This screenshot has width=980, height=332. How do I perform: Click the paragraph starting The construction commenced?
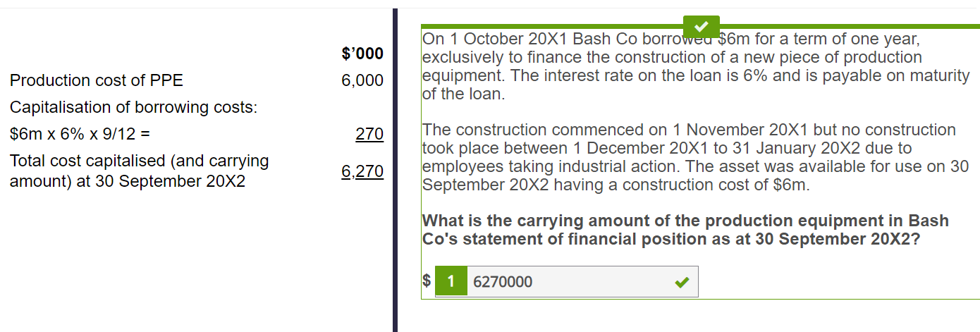click(695, 157)
